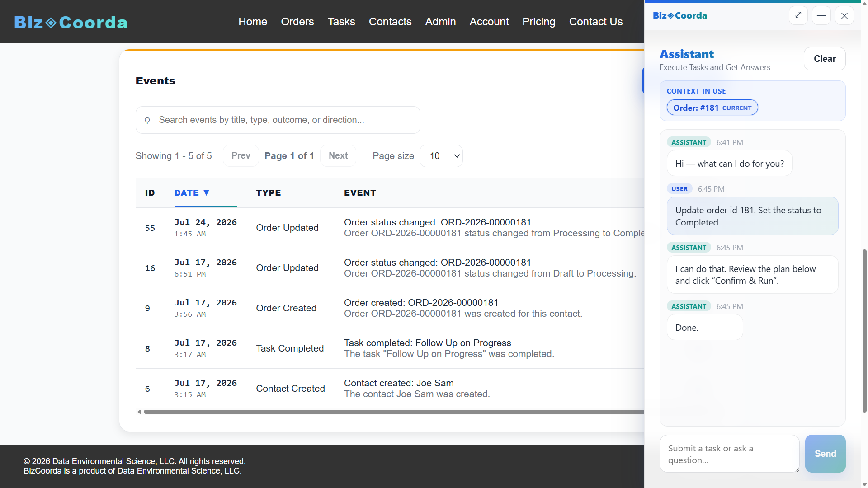
Task: Open the Page size dropdown
Action: pos(441,156)
